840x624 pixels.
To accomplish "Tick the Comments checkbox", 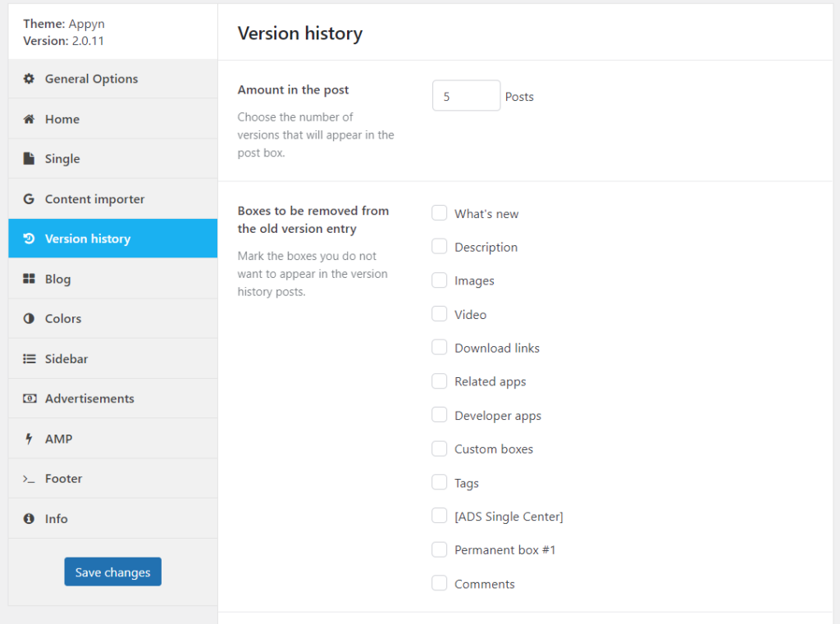I will 440,582.
